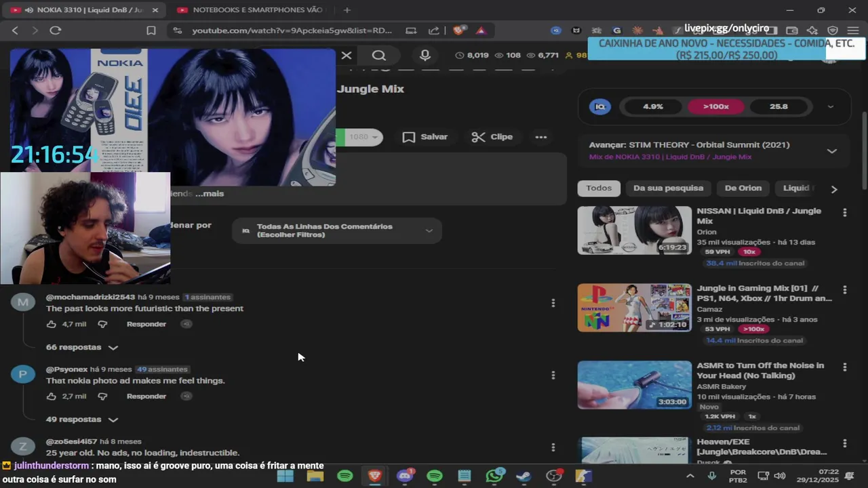Click the page vertical scrollbar
Image resolution: width=868 pixels, height=488 pixels.
click(863, 150)
